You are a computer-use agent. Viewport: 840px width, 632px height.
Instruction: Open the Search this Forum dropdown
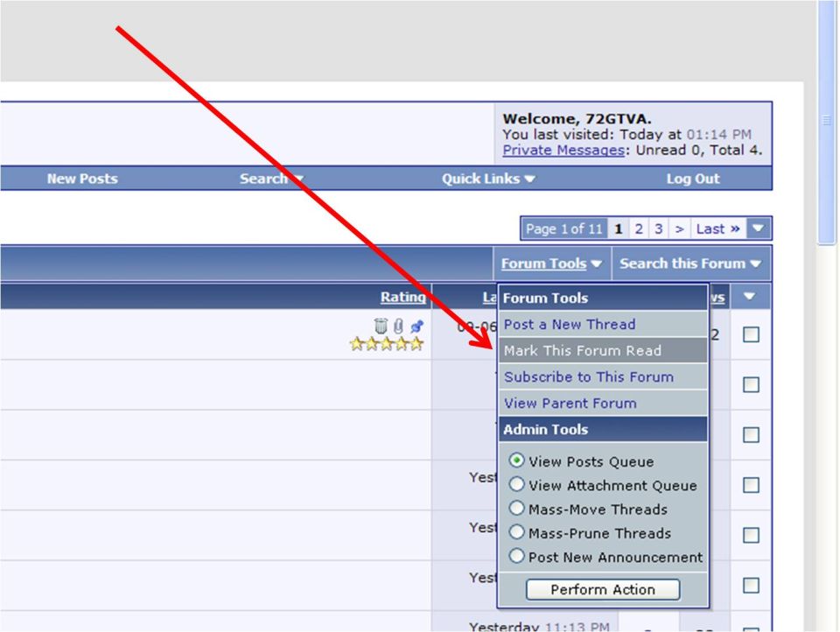[690, 263]
